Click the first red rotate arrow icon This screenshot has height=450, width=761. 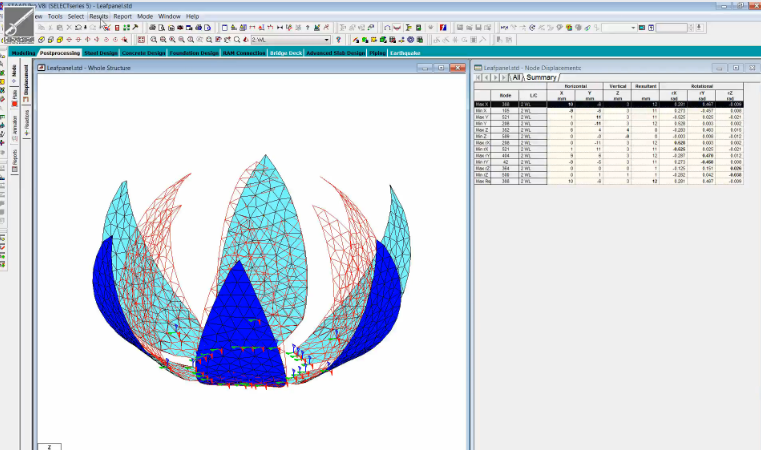(x=69, y=40)
